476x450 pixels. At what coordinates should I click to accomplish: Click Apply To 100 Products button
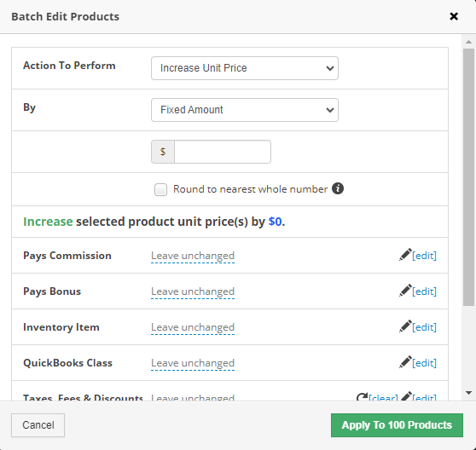click(x=397, y=425)
